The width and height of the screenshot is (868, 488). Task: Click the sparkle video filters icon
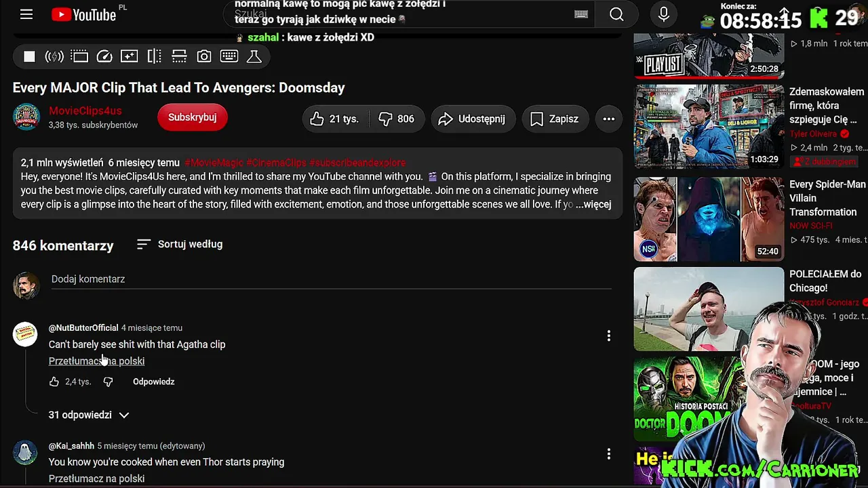[130, 57]
